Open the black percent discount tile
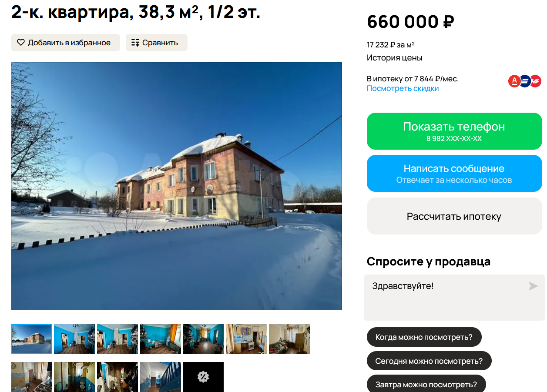 click(x=203, y=377)
